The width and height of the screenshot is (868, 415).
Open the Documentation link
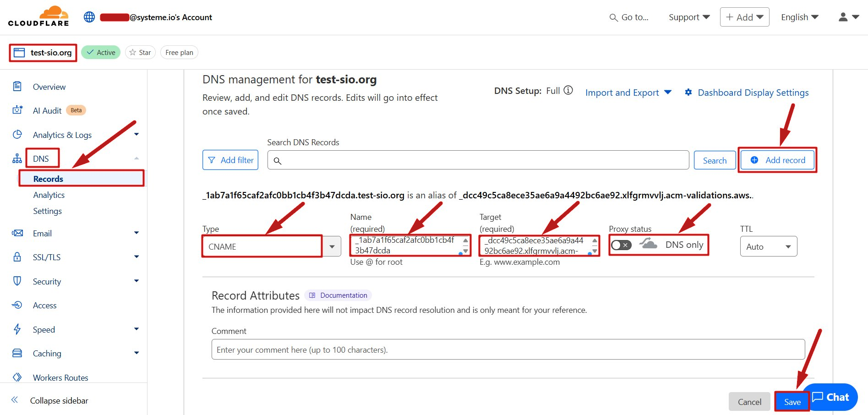pyautogui.click(x=338, y=295)
